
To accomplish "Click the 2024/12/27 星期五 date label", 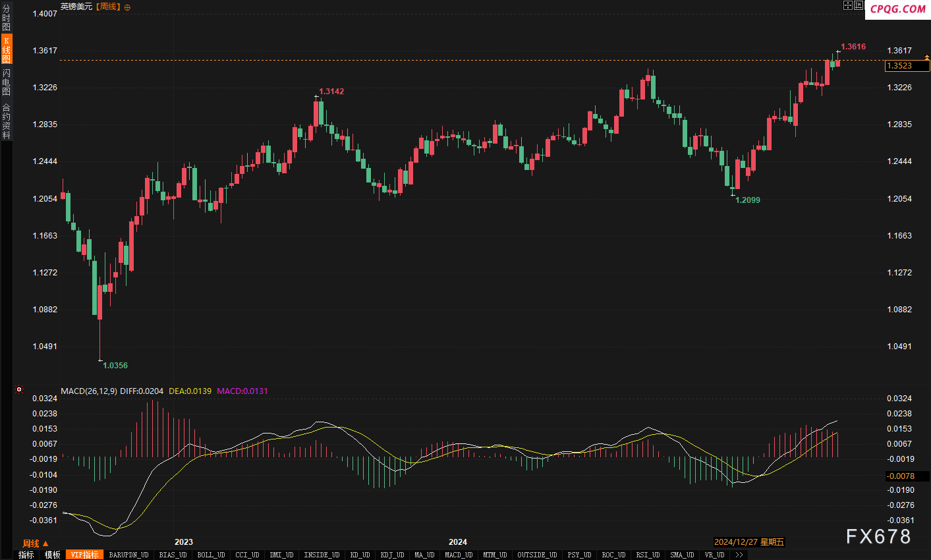I will click(x=749, y=542).
